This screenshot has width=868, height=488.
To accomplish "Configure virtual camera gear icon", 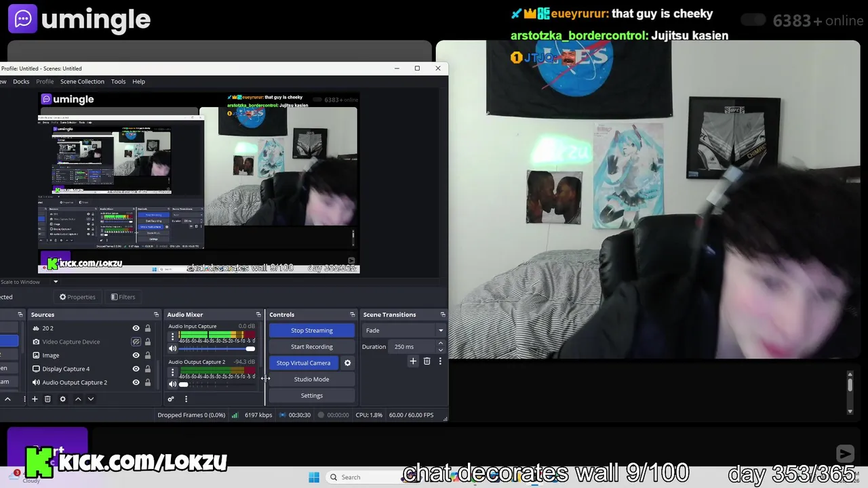I will [x=347, y=363].
